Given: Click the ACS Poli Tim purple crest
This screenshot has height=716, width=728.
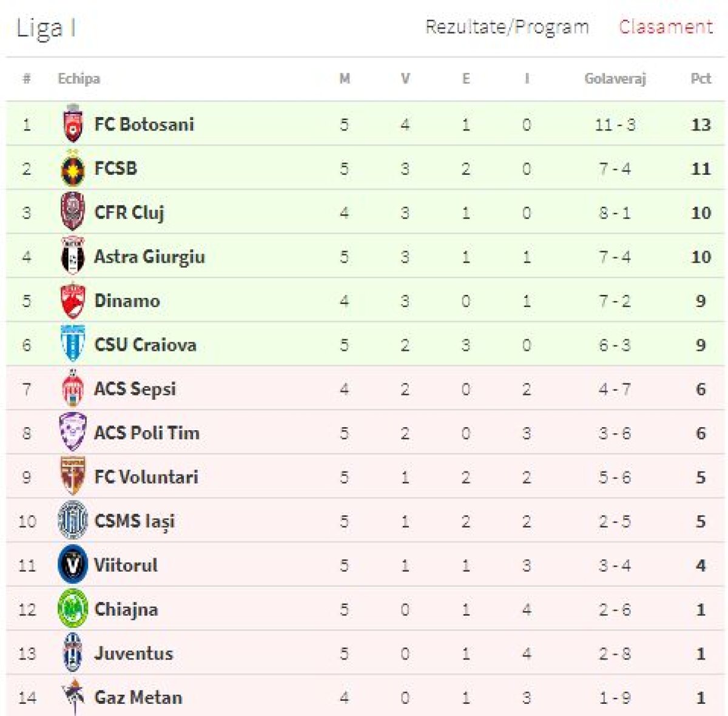Looking at the screenshot, I should click(x=73, y=433).
